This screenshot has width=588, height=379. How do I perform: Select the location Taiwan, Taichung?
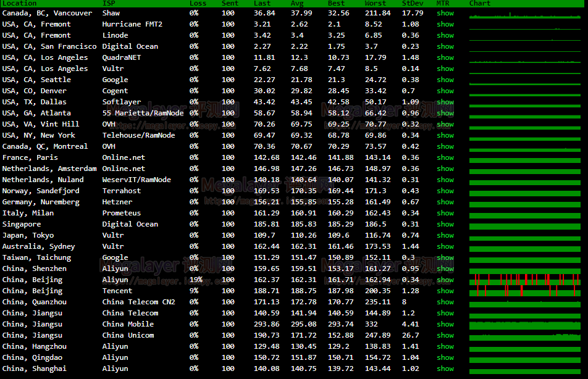pos(37,257)
